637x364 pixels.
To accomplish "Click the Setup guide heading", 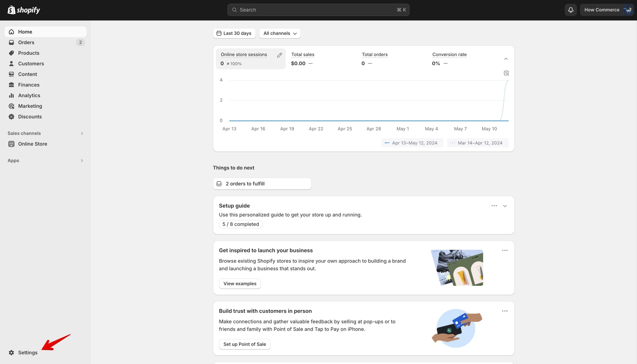I will 234,206.
